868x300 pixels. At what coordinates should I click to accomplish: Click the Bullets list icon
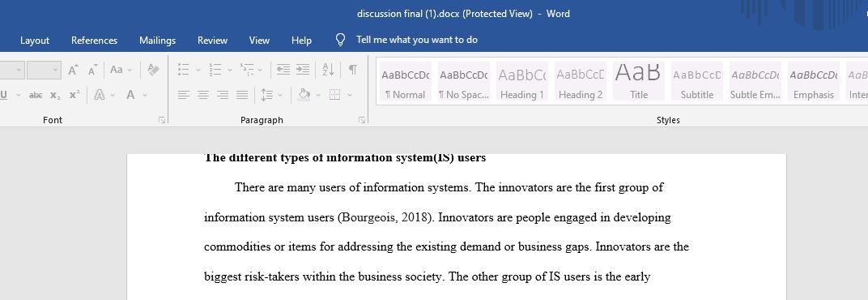coord(183,70)
